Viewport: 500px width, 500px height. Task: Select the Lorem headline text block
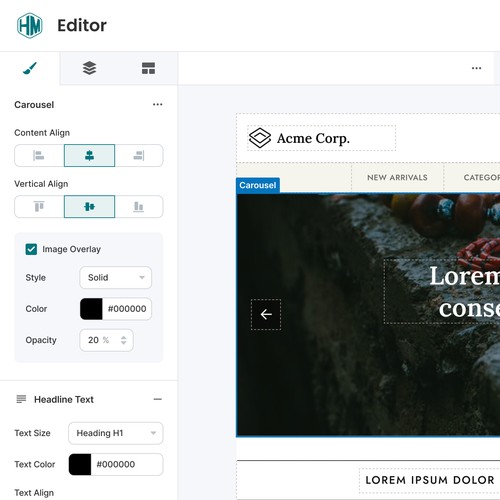[x=442, y=291]
